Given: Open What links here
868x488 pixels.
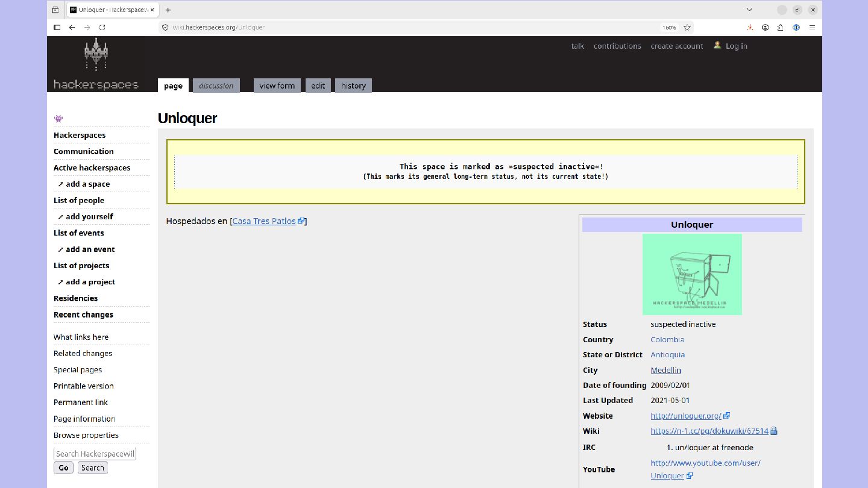Looking at the screenshot, I should pos(81,337).
